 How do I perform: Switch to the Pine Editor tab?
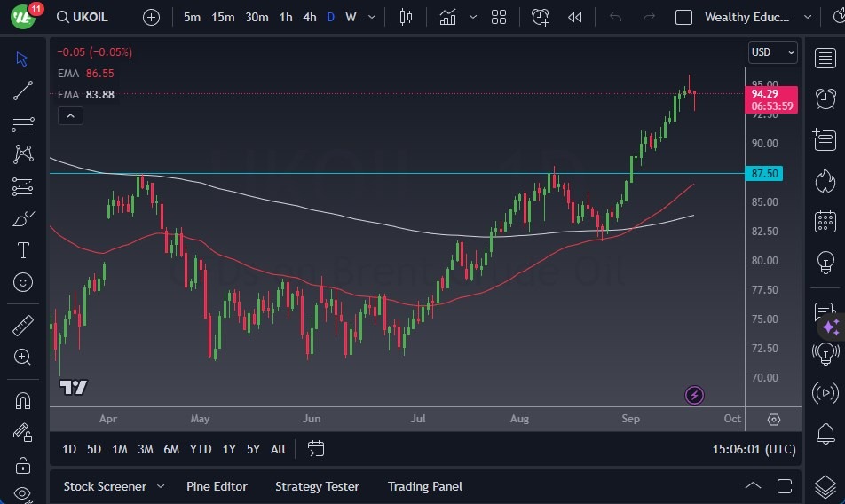point(217,486)
